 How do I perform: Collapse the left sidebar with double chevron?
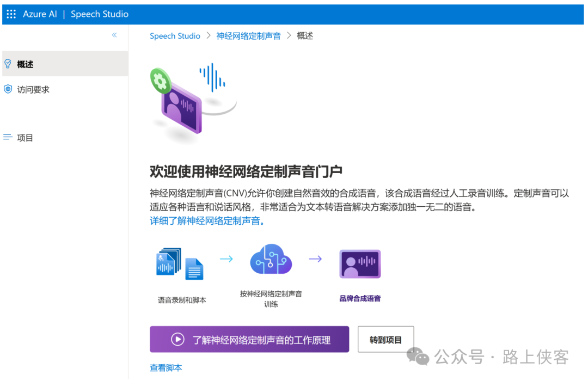(x=114, y=35)
